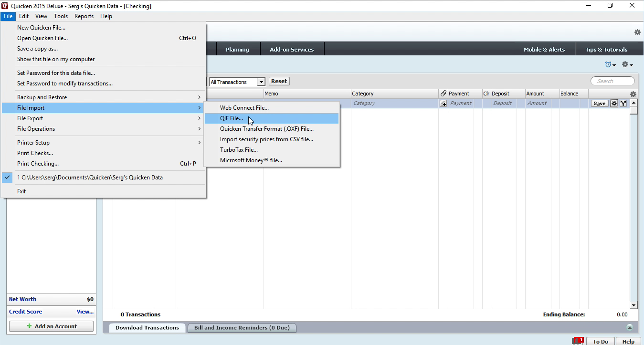Click New Quicken File... menu entry
The width and height of the screenshot is (644, 345).
(x=104, y=28)
